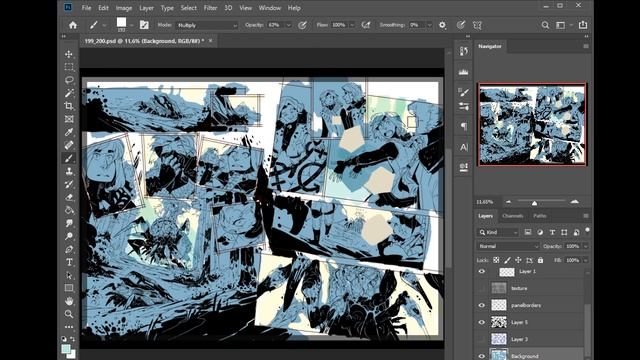The image size is (640, 360).
Task: Open the File menu
Action: tap(86, 8)
